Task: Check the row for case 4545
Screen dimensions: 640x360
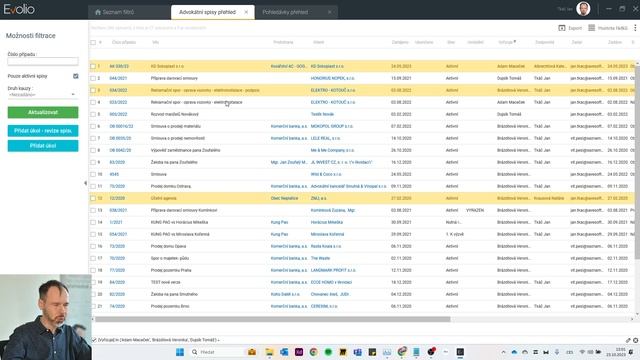Action: 93,174
